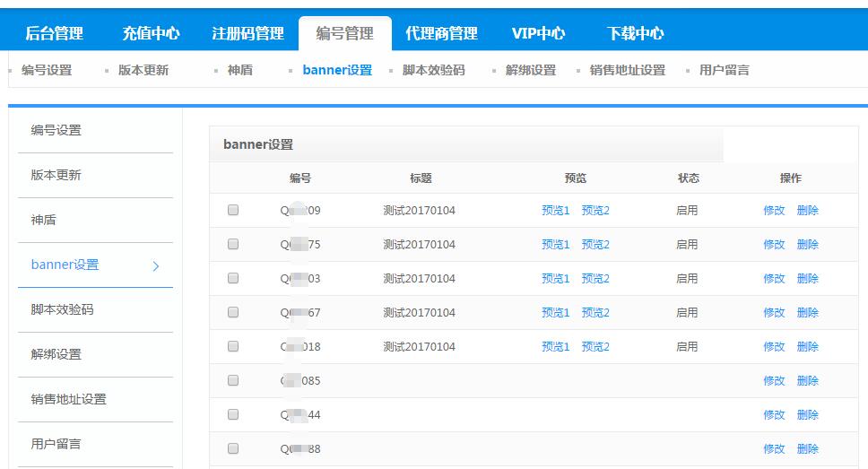Open 销售地址设置 in the sub-navigation bar
Screen dimensions: 868x469
[x=627, y=70]
